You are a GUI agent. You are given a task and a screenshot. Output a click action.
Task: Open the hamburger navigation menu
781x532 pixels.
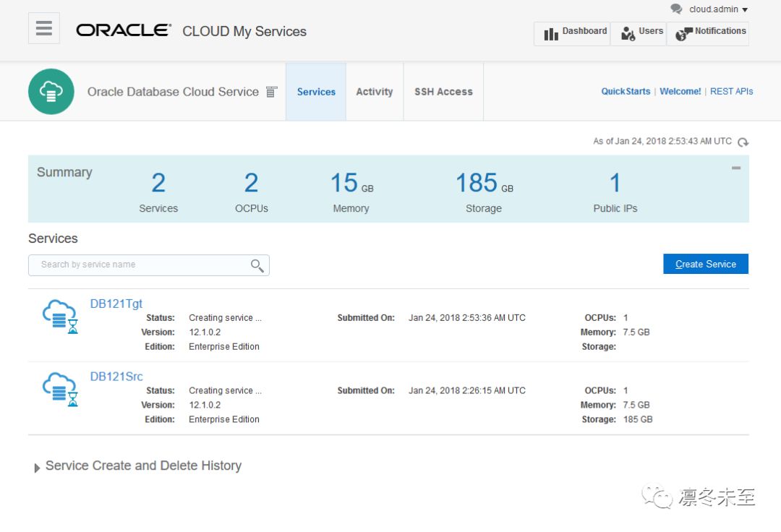point(44,28)
